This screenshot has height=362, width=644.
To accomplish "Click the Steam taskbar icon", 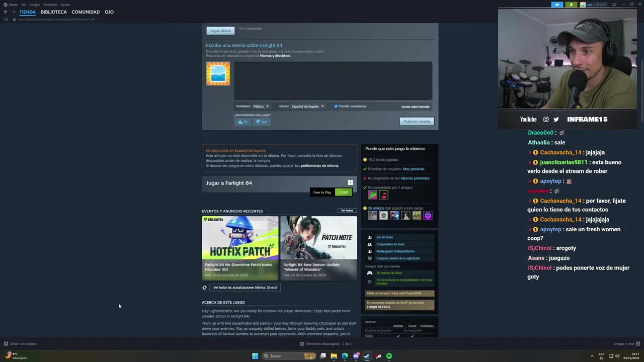I will click(367, 356).
